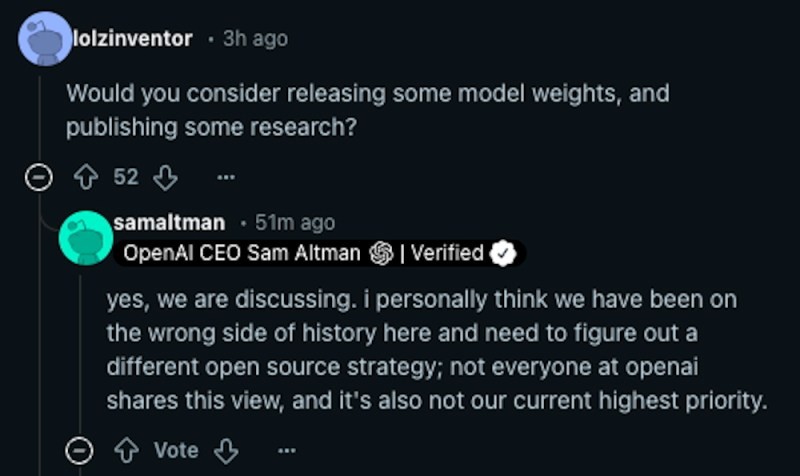Click the "Vote" label on samaltman's reply

click(176, 451)
